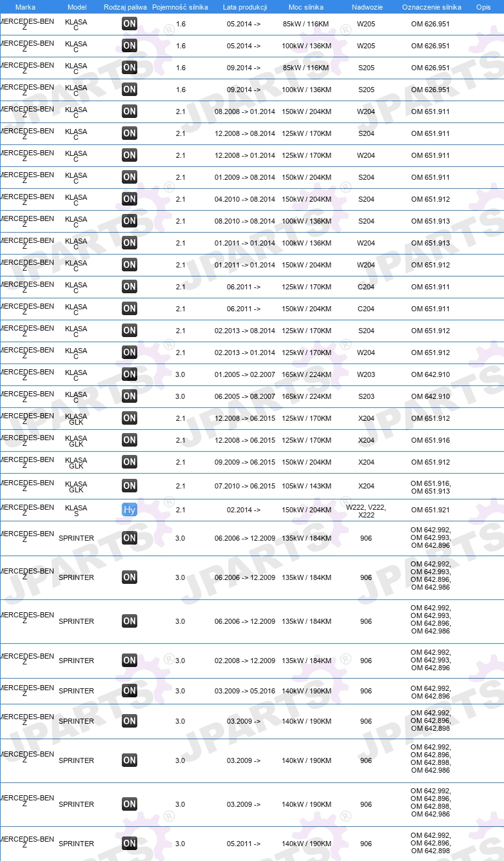
Task: Select the ON icon for the 04.2010 -> 08.2014 row
Action: pyautogui.click(x=130, y=199)
